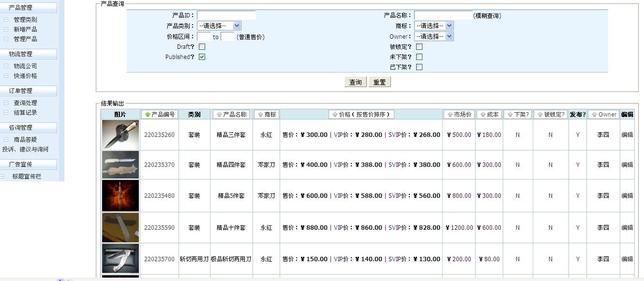This screenshot has width=644, height=281.
Task: Check the 已下架? checkbox
Action: pos(419,67)
